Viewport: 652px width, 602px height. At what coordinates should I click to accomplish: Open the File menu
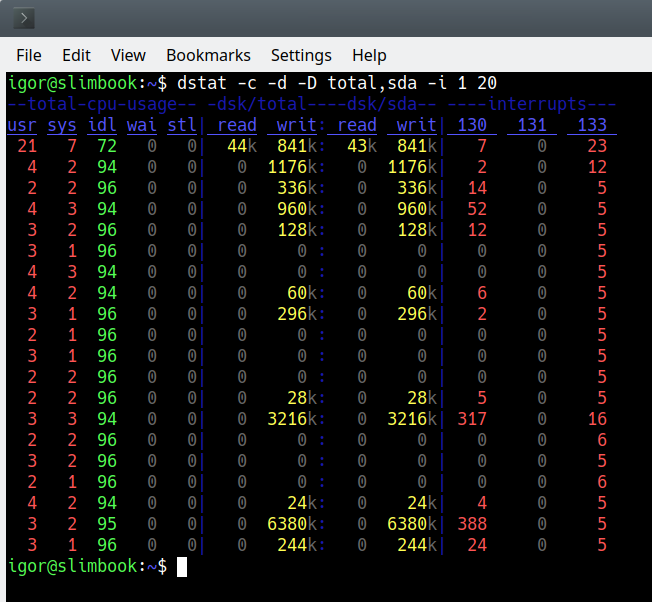[29, 55]
